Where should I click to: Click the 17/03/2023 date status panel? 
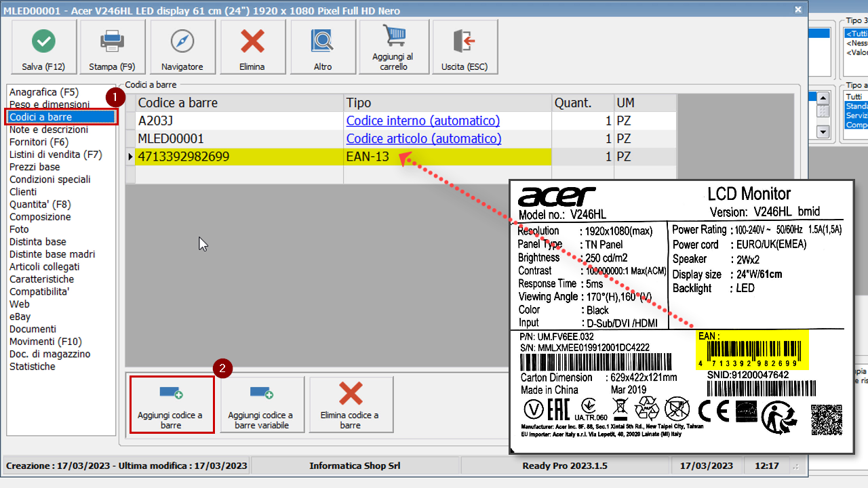point(706,466)
